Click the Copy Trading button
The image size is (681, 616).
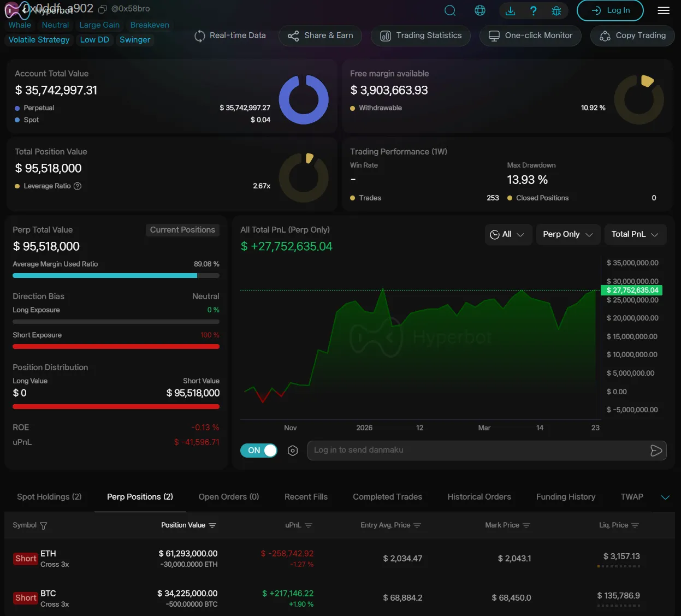pos(632,35)
